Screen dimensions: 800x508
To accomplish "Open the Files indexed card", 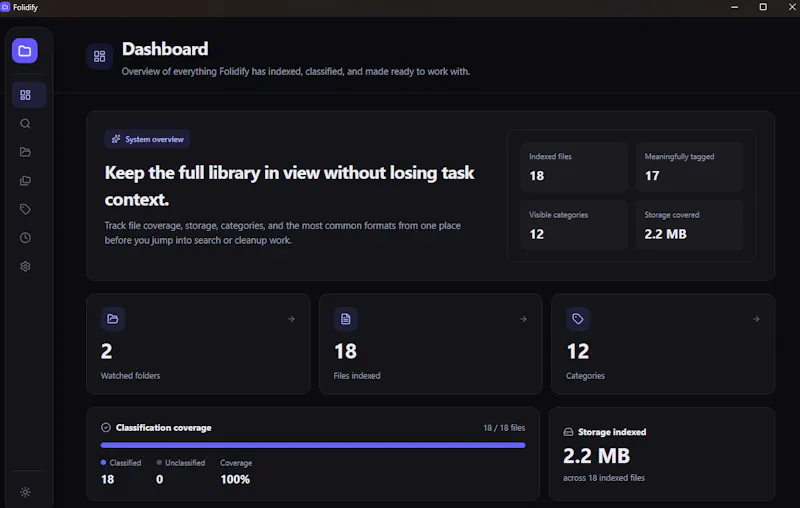I will tap(431, 344).
